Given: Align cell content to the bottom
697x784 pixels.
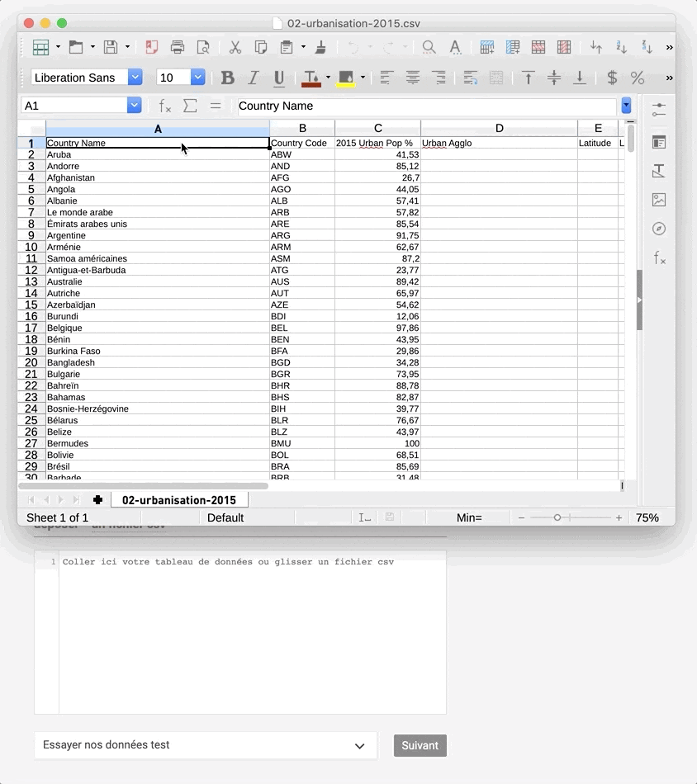Looking at the screenshot, I should (580, 78).
